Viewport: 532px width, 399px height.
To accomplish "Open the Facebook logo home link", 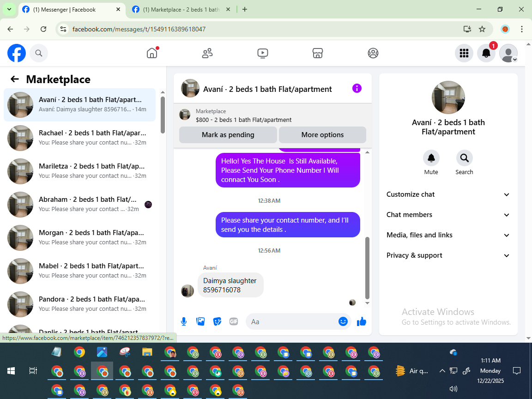I will click(17, 53).
